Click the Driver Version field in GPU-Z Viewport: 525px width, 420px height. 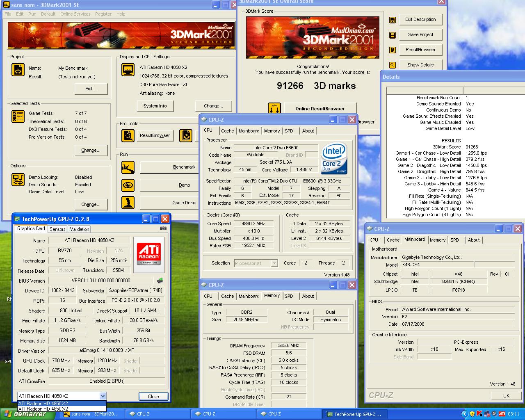pos(106,351)
